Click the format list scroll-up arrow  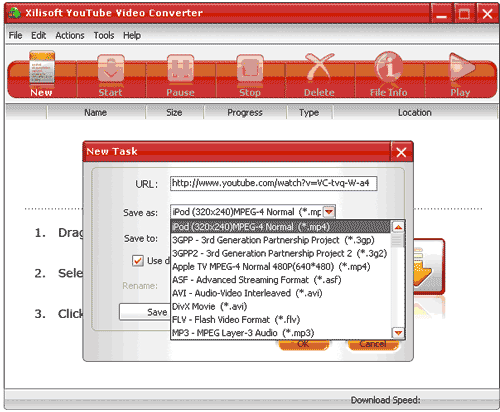(398, 227)
